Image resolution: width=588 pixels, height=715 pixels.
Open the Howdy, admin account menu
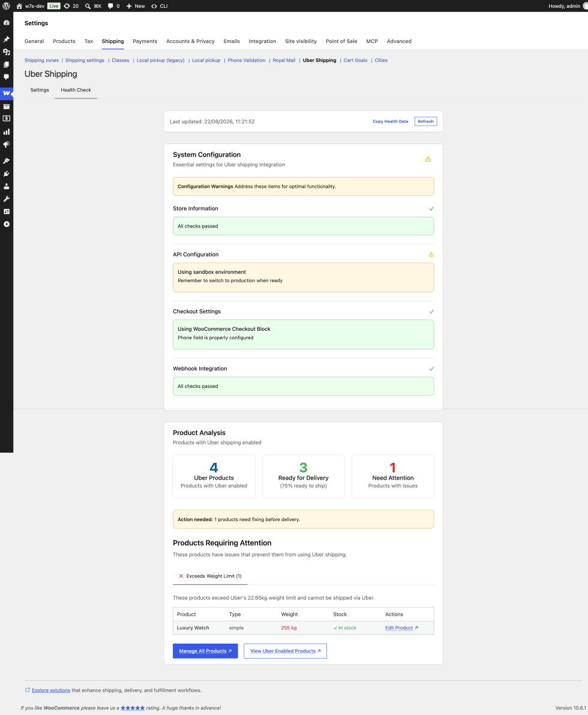point(568,6)
